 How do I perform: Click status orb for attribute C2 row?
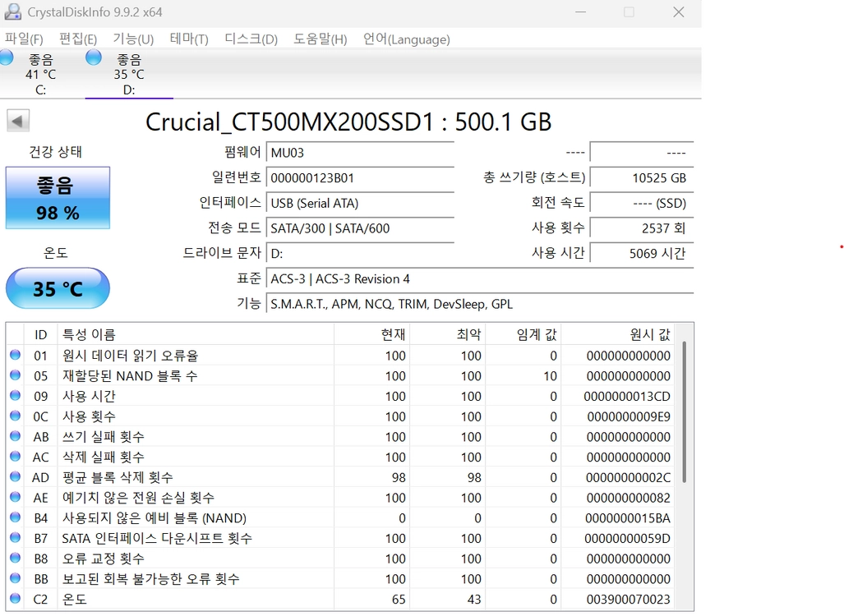(x=15, y=599)
